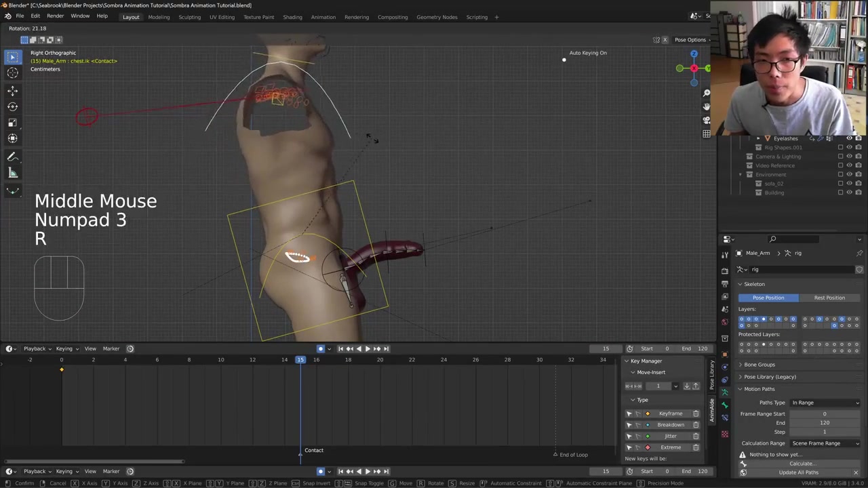Screen dimensions: 868x488
Task: Open the Paths Type dropdown
Action: (x=825, y=403)
